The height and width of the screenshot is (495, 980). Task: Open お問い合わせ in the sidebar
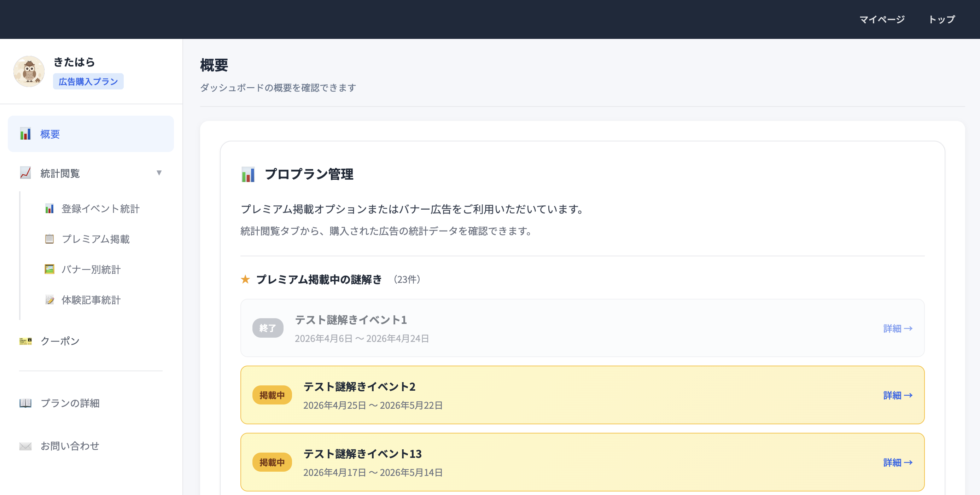coord(70,446)
